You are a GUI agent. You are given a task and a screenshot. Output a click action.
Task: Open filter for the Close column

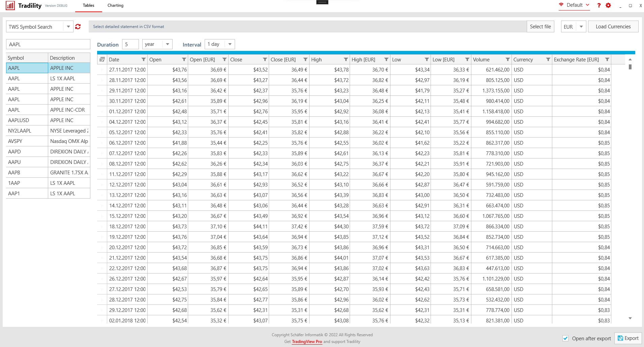click(265, 60)
